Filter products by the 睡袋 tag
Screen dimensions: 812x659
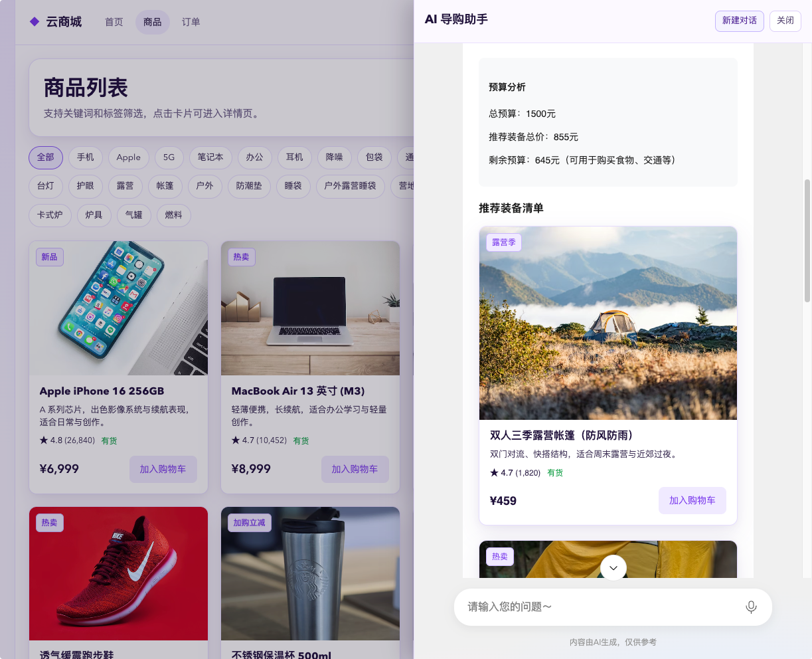click(293, 186)
